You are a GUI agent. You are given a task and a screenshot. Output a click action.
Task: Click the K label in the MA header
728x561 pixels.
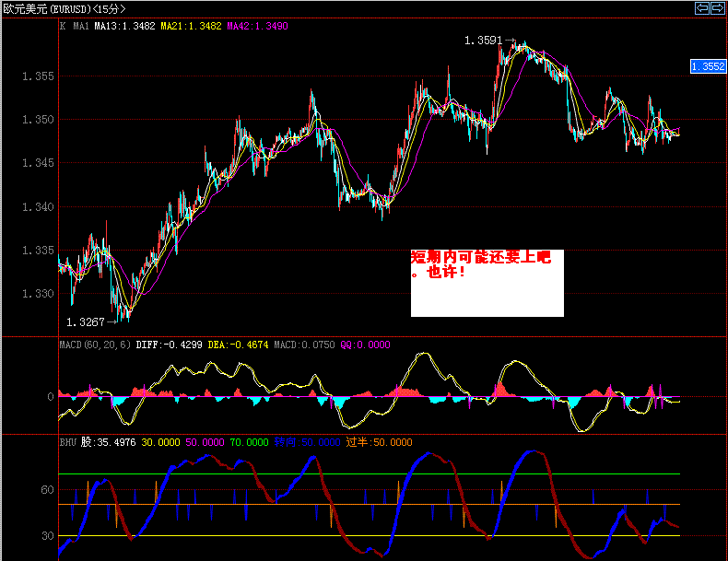tap(63, 26)
